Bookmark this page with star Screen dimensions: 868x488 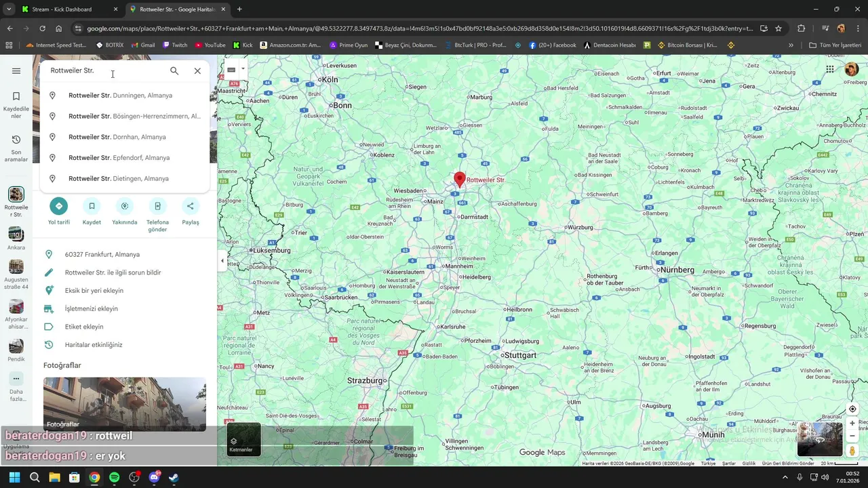click(x=778, y=28)
